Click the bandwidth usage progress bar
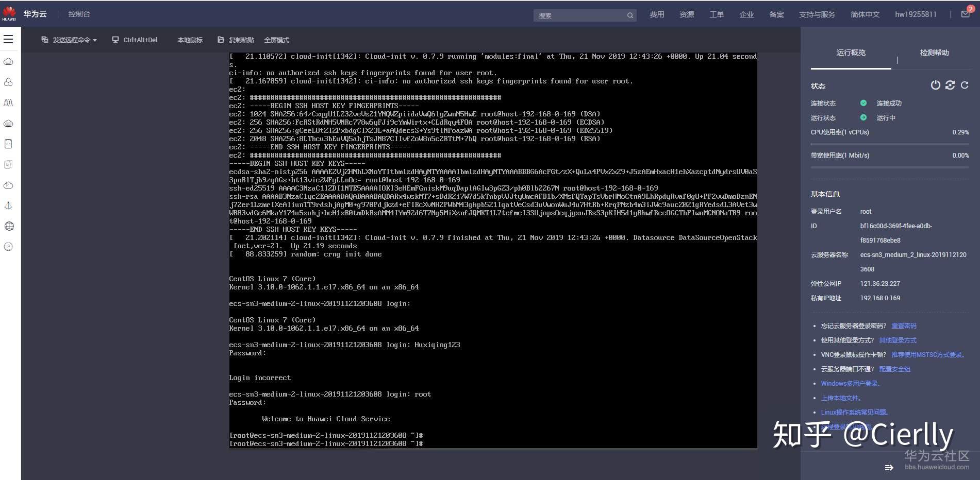This screenshot has width=980, height=480. [890, 167]
